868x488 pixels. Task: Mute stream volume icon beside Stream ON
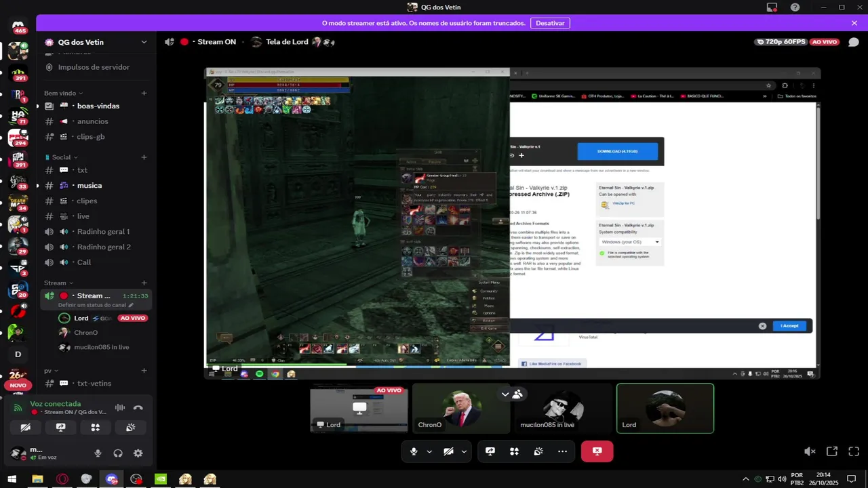point(169,42)
